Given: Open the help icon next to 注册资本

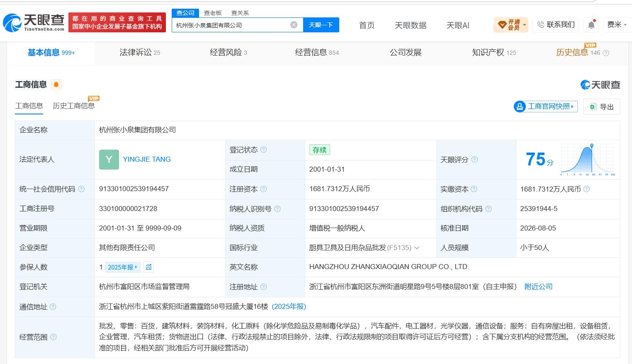Looking at the screenshot, I should 263,189.
